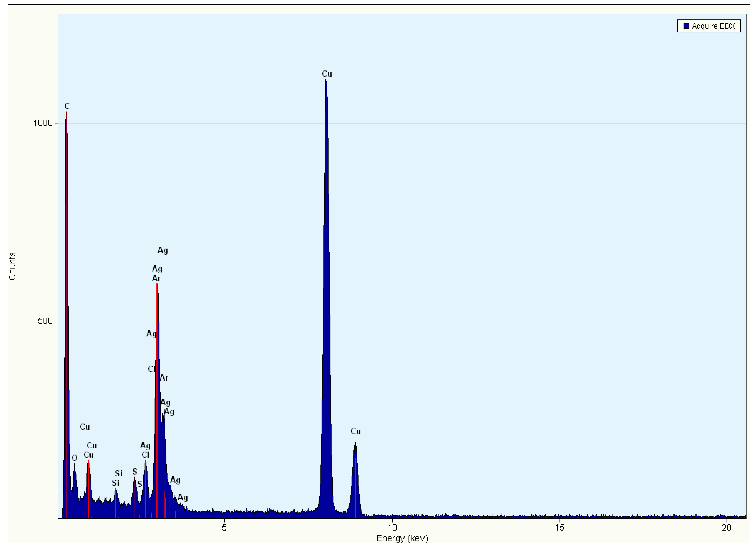Click the '5' energy axis tick label
Viewport: 756px width, 550px height.
coord(224,527)
